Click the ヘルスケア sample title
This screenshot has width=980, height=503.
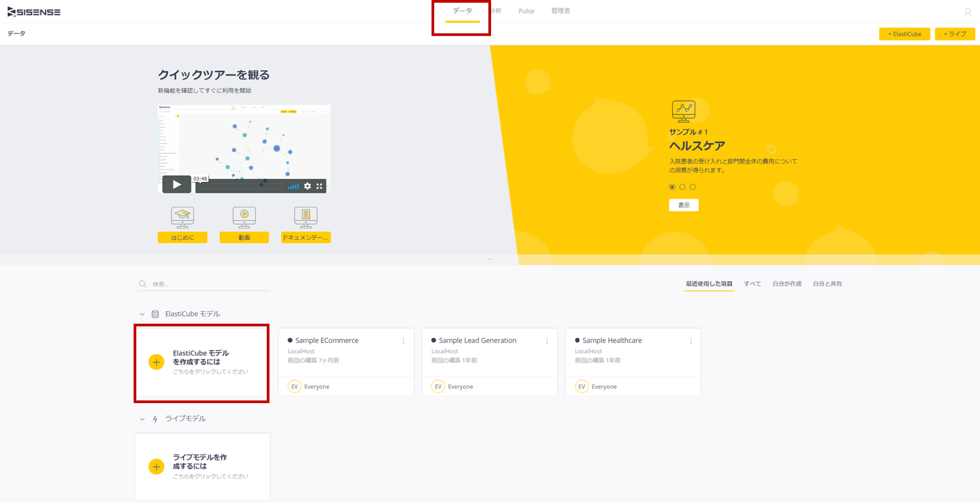(697, 145)
